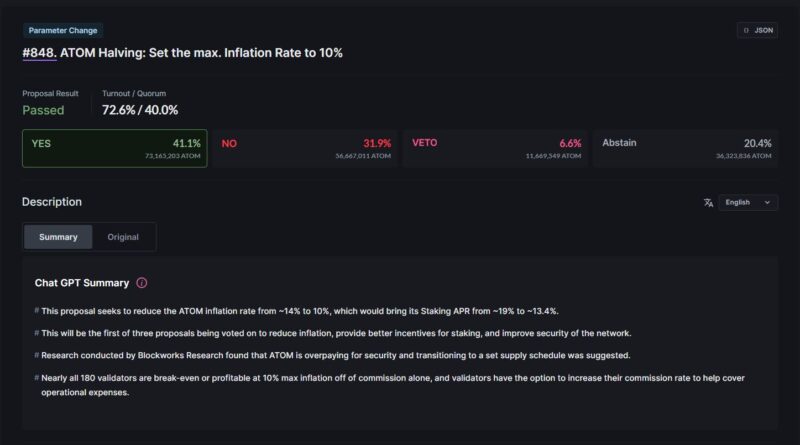Click the hash marker before 'This proposal seeks'
The height and width of the screenshot is (445, 800).
(37, 311)
